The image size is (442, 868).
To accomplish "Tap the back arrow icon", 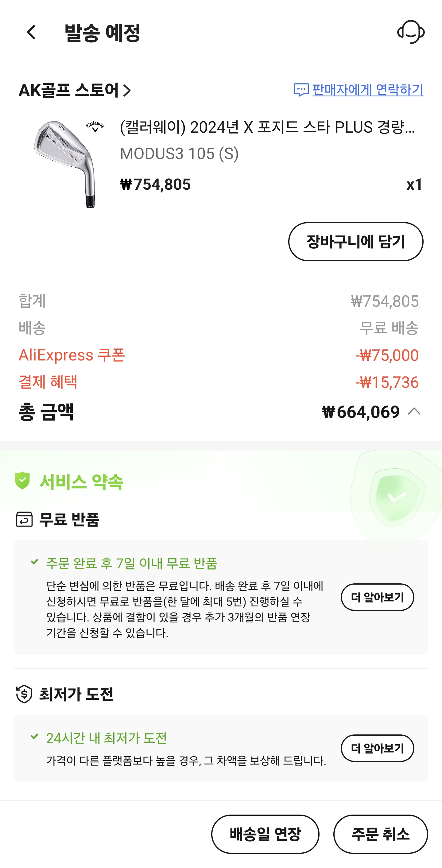I will pyautogui.click(x=31, y=32).
